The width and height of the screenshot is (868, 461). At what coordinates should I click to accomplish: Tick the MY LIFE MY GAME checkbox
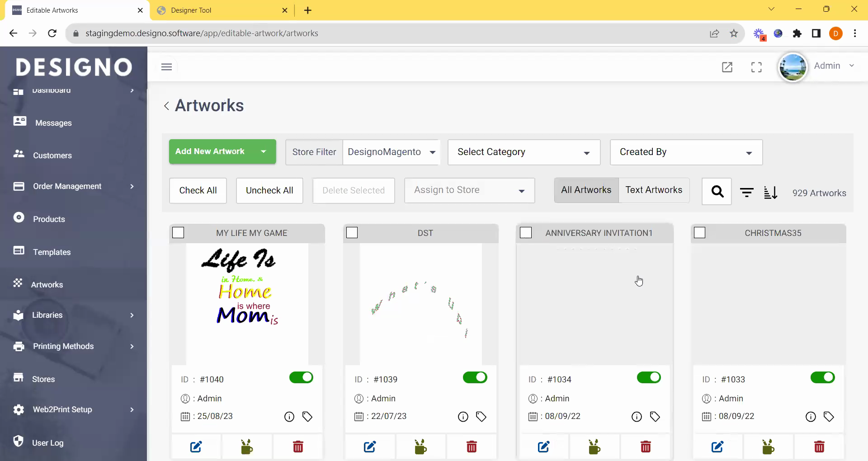pos(179,233)
